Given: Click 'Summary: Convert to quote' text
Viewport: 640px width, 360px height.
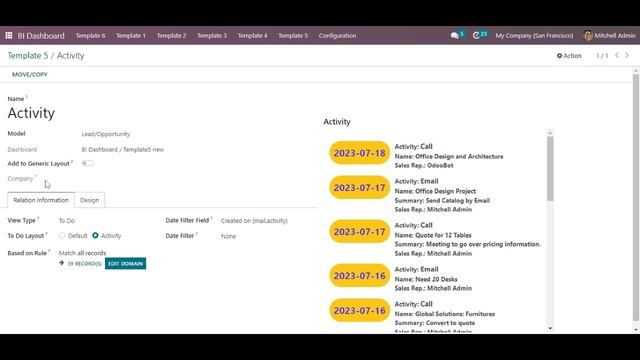Looking at the screenshot, I should pos(435,323).
